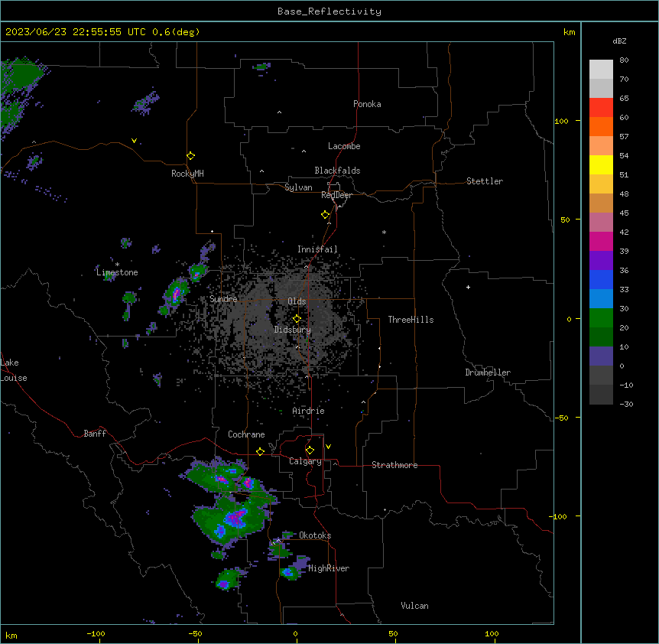Click the blue storm cell beside HighRiver
Viewport: 659px width, 644px height.
pyautogui.click(x=288, y=572)
